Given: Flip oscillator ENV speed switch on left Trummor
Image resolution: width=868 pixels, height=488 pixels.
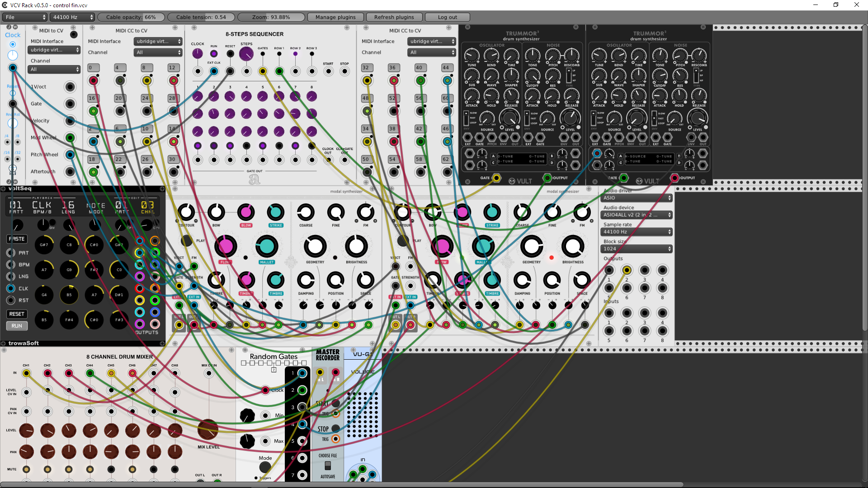Looking at the screenshot, I should point(466,118).
